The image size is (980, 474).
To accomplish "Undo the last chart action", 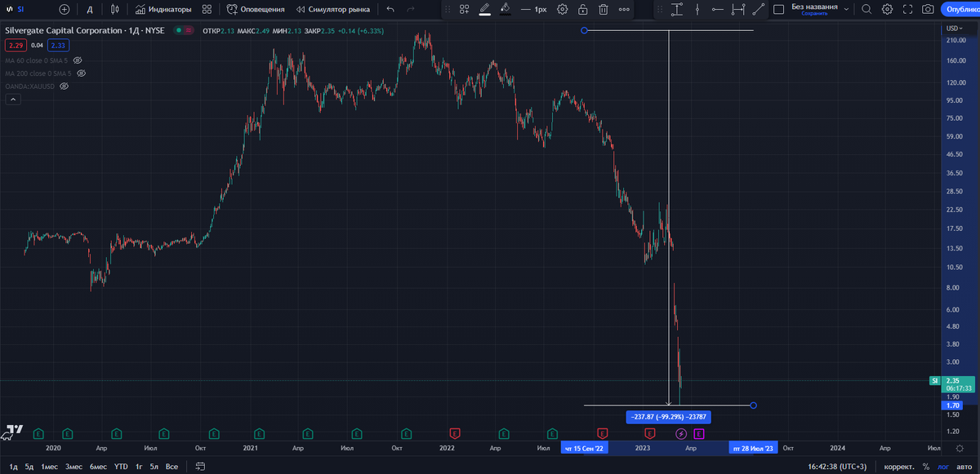I will [x=390, y=9].
